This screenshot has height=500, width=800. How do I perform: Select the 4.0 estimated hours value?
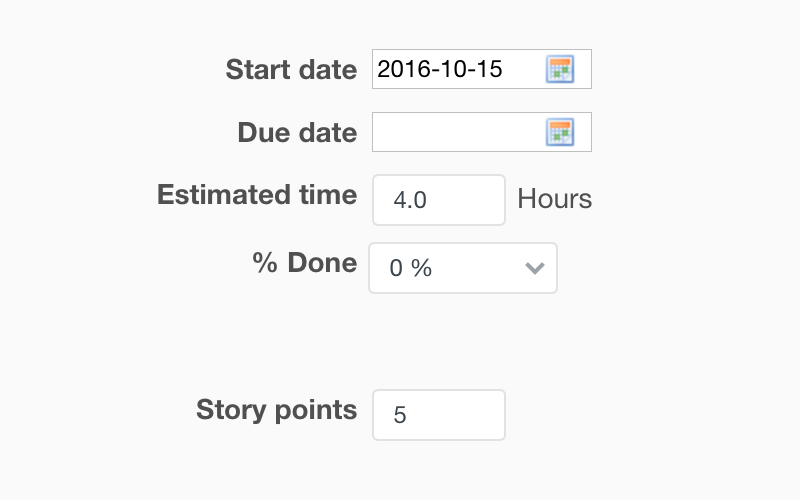point(410,200)
